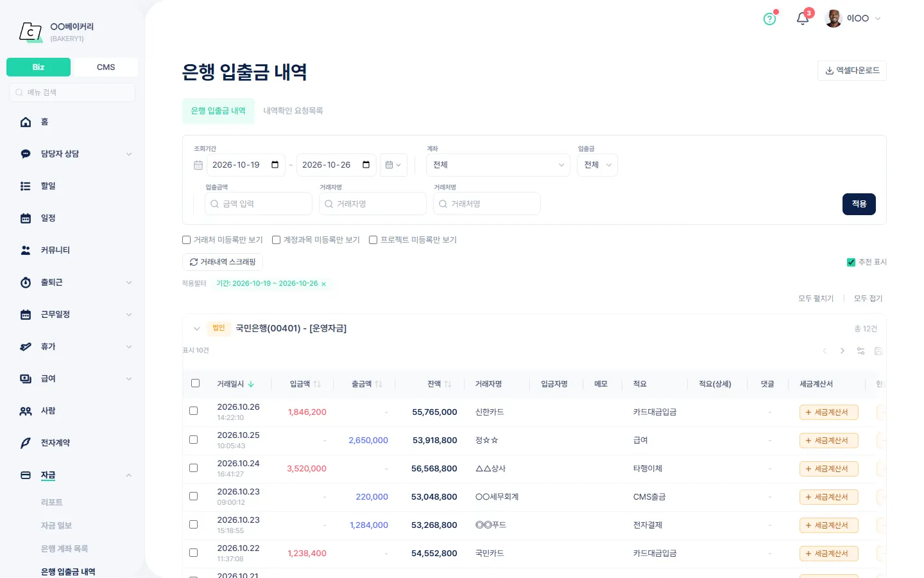
Task: Collapse the 국민은행(00401) account section
Action: tap(197, 329)
